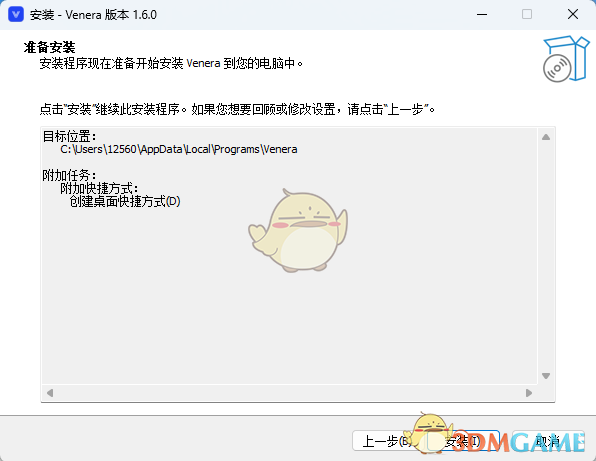Minimize the Venera installer window
Image resolution: width=596 pixels, height=461 pixels.
[x=482, y=14]
